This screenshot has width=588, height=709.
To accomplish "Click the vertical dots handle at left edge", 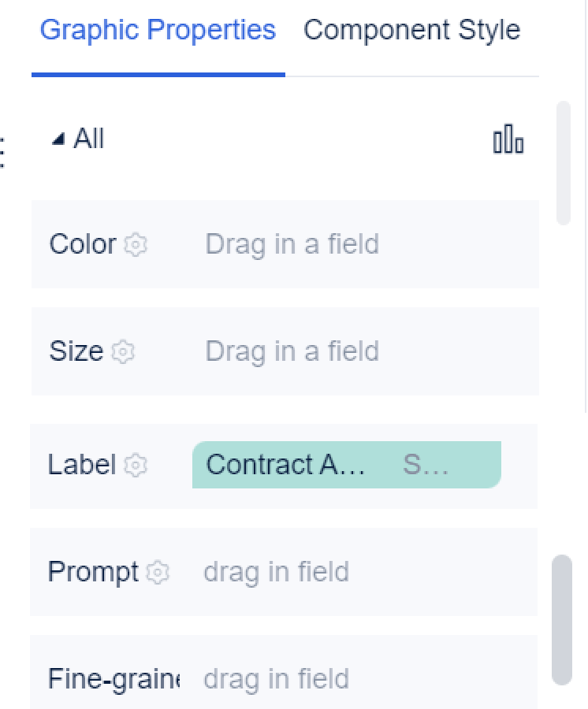I will pos(2,151).
